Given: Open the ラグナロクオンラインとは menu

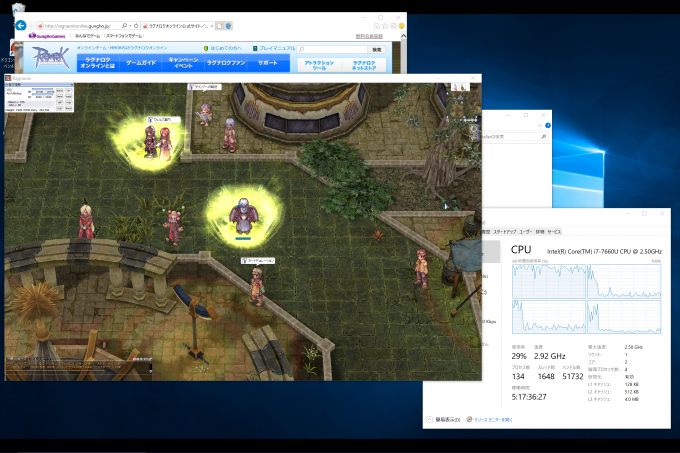Looking at the screenshot, I should 98,63.
